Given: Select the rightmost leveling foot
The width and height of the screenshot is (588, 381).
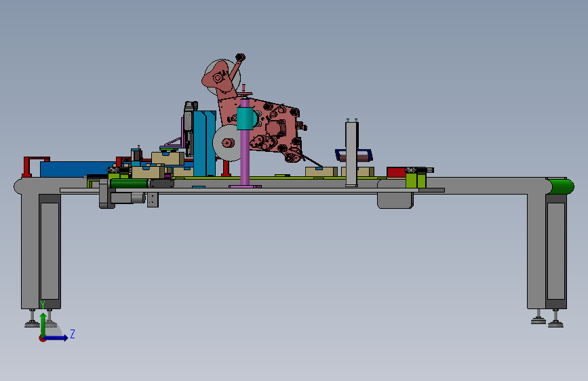Looking at the screenshot, I should (555, 319).
